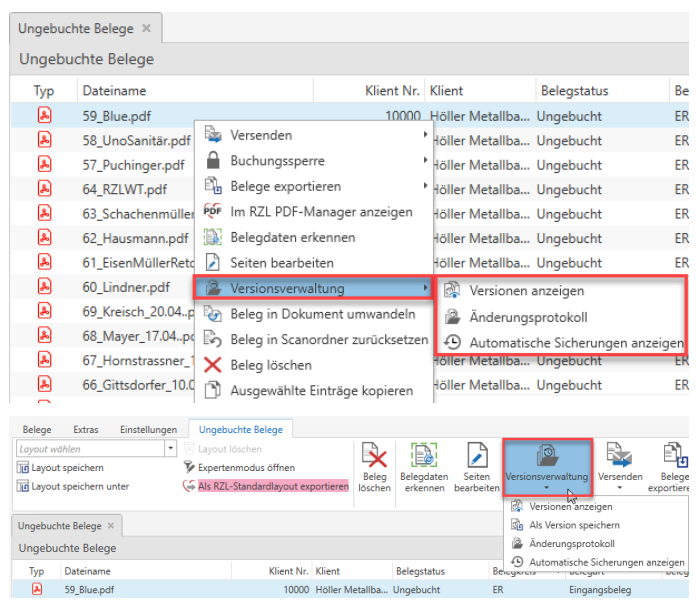This screenshot has height=610, width=697.
Task: Expand the Belege exportieren submenu
Action: coord(285,186)
